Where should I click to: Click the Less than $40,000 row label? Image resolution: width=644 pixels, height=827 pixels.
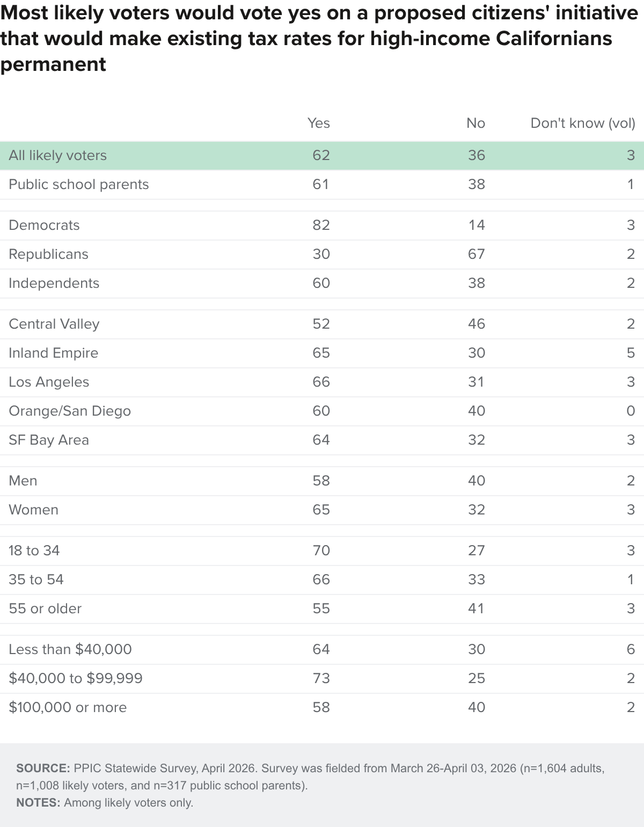click(70, 649)
